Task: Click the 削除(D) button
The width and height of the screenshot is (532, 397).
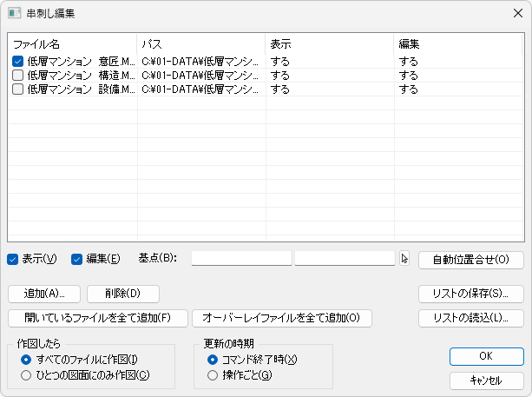Action: coord(123,294)
